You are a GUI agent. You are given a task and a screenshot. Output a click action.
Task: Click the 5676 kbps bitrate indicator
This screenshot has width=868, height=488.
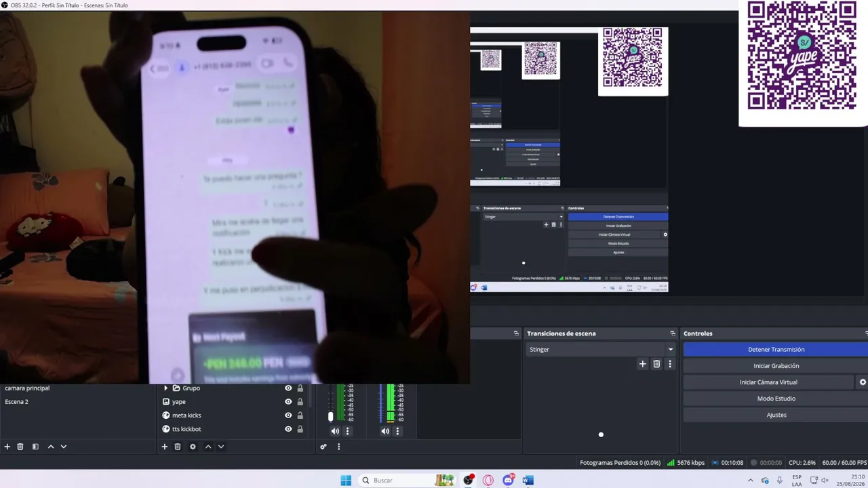coord(686,463)
